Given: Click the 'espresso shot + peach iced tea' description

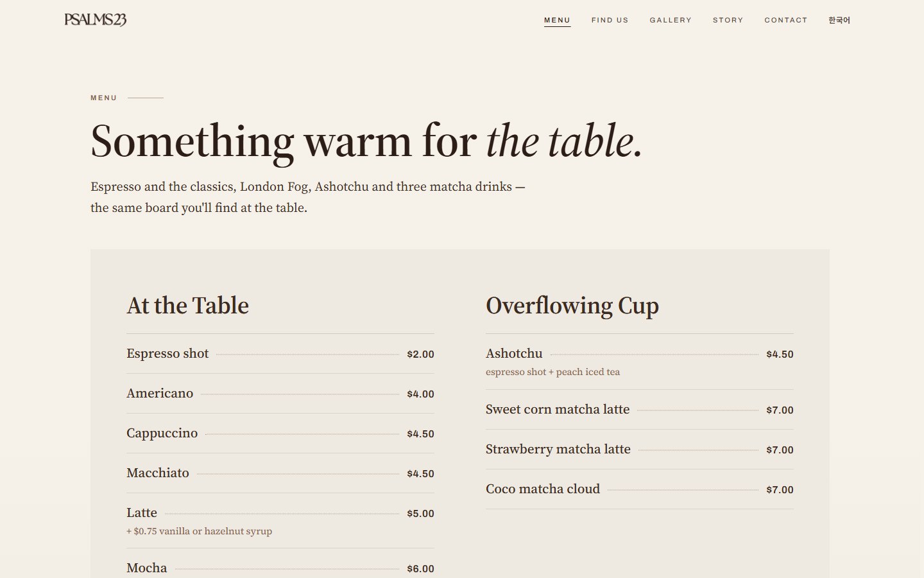Looking at the screenshot, I should pos(553,372).
